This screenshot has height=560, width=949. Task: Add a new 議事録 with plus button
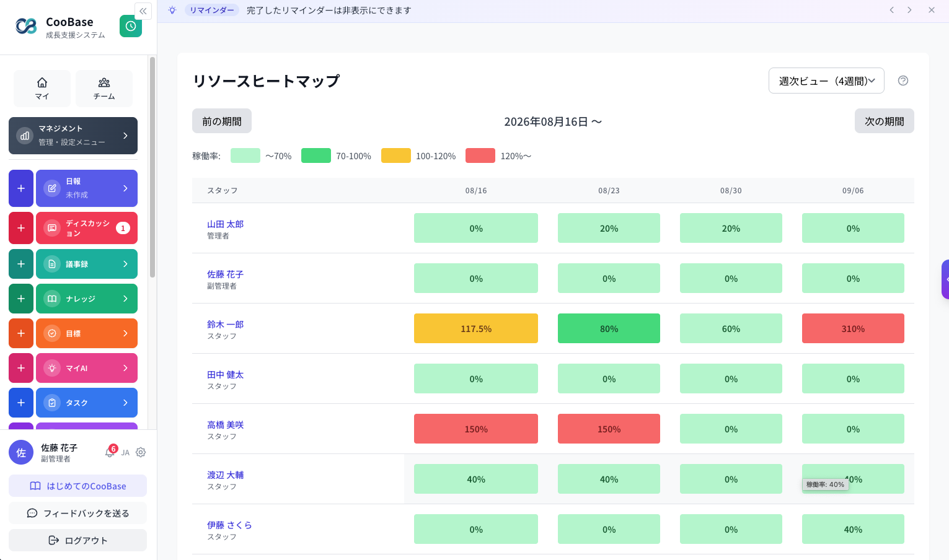coord(21,264)
